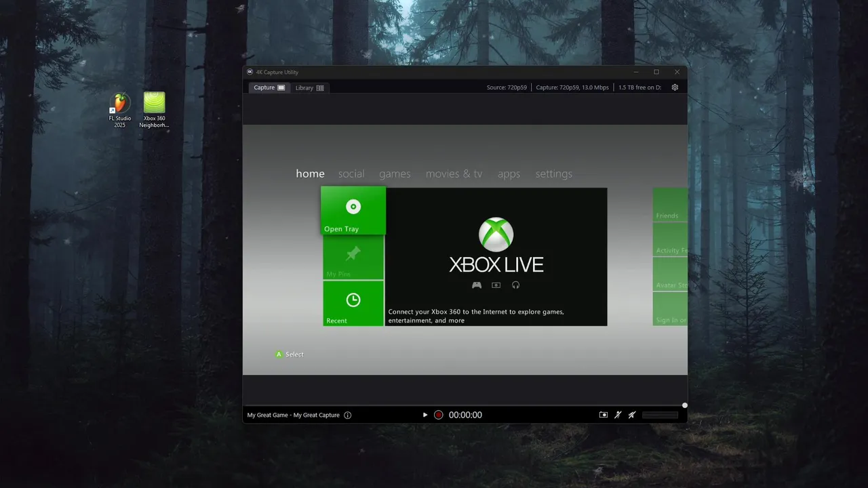
Task: Maximize the 4K Capture Utility window
Action: [656, 72]
